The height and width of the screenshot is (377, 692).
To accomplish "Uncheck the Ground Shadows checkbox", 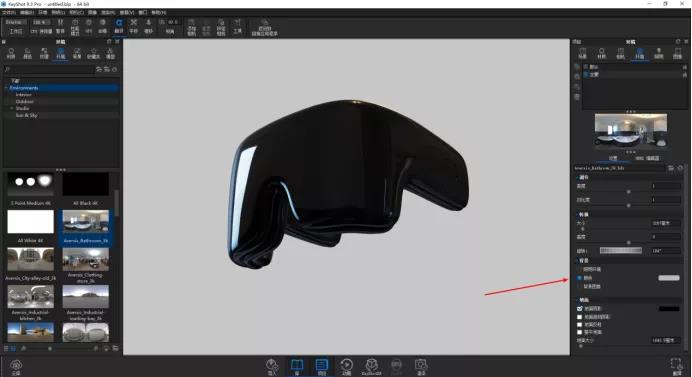I will [x=579, y=309].
